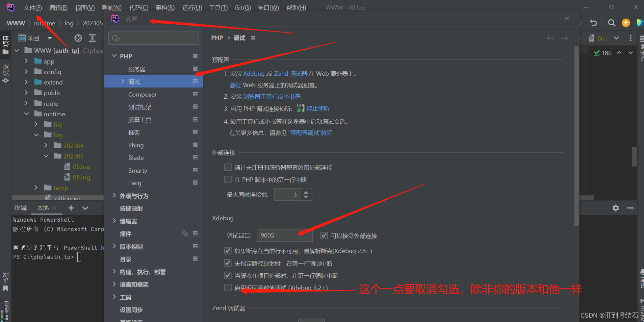The height and width of the screenshot is (322, 644).
Task: Open 文件(F) menu
Action: click(33, 8)
